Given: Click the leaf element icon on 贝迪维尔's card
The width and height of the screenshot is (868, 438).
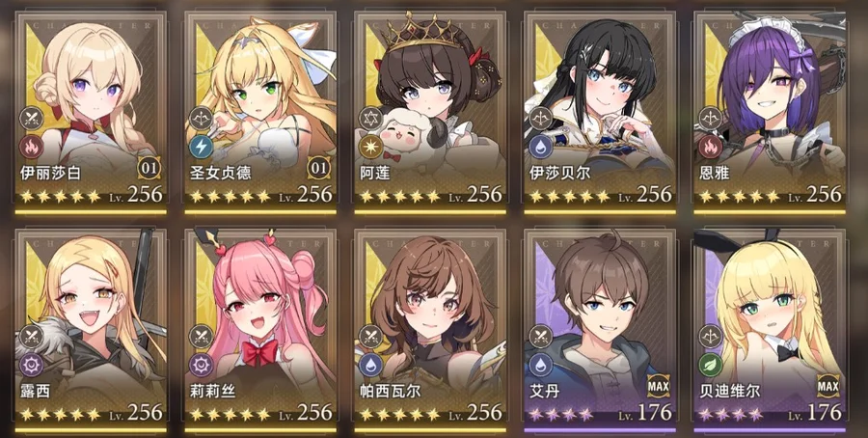Looking at the screenshot, I should pyautogui.click(x=708, y=365).
